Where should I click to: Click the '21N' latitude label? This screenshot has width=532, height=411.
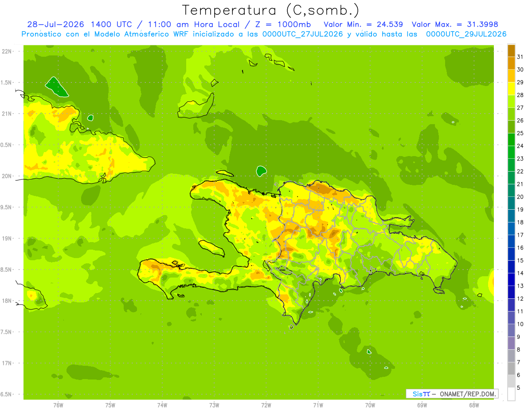click(x=7, y=114)
